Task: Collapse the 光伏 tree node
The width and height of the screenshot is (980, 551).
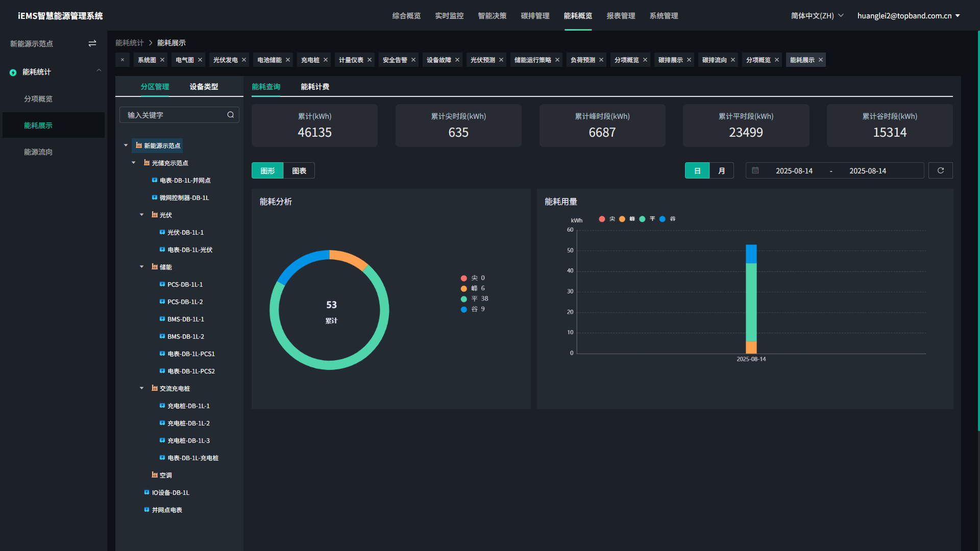Action: tap(142, 215)
